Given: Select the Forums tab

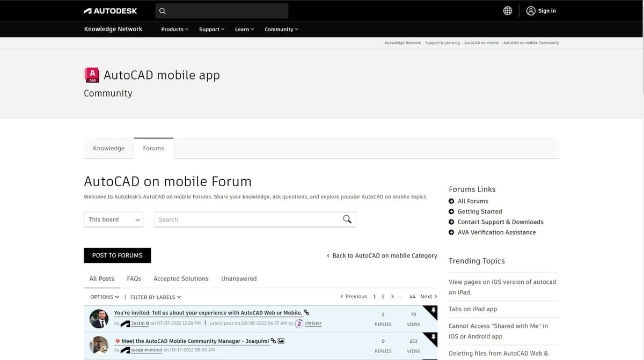Looking at the screenshot, I should tap(153, 148).
